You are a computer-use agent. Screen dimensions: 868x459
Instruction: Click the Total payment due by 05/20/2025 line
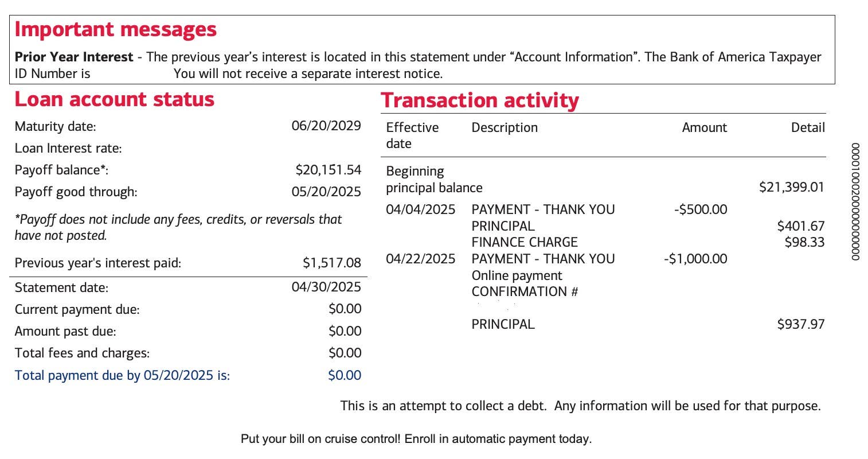[122, 375]
